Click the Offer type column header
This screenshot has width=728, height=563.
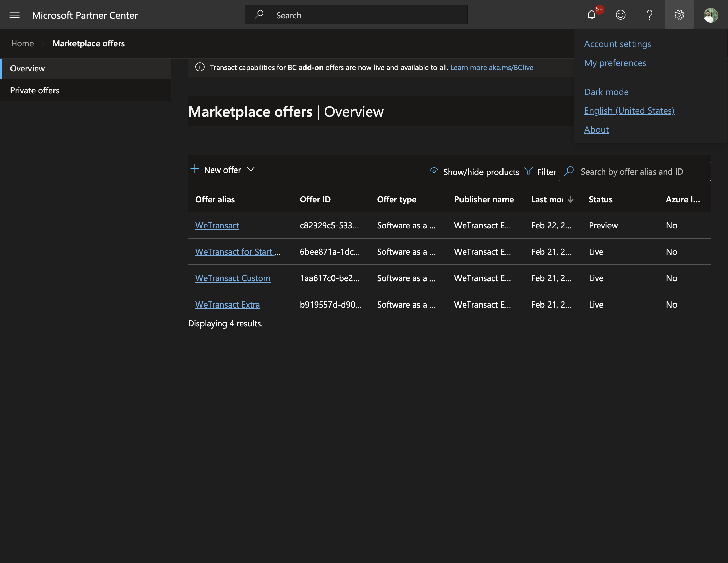[397, 199]
